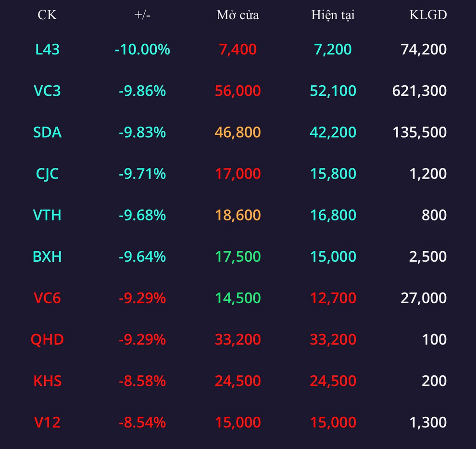Open the V12 ticker
The height and width of the screenshot is (449, 476).
[47, 422]
